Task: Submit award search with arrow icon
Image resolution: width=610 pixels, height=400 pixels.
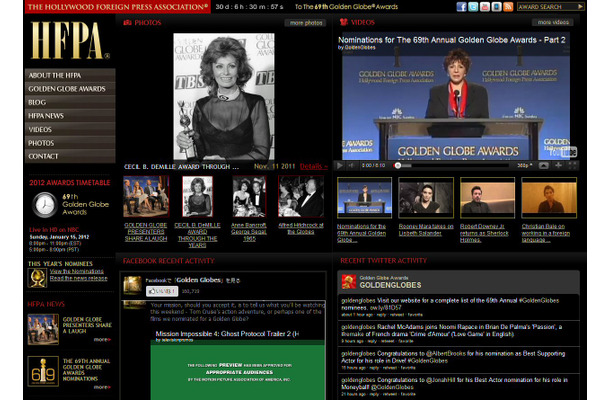Action: (580, 7)
